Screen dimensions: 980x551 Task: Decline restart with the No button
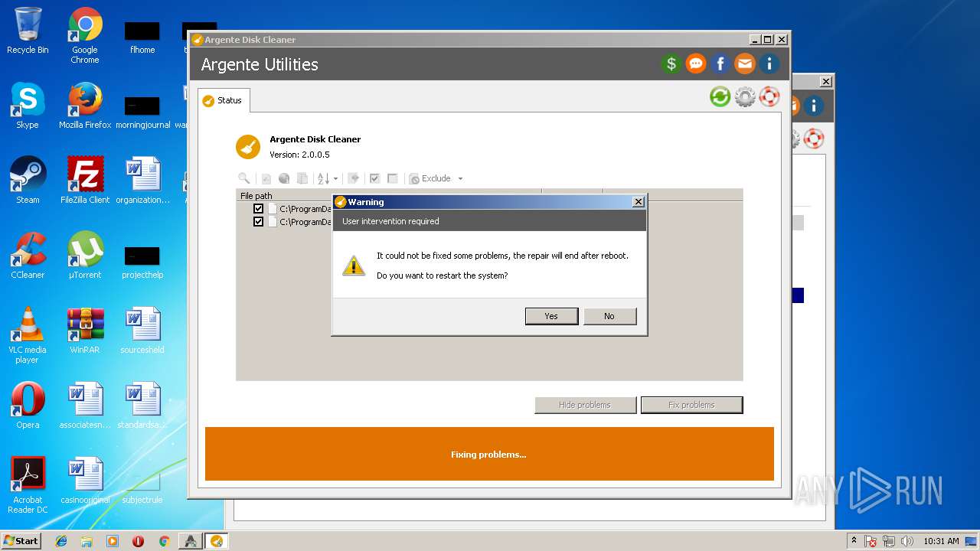point(609,316)
